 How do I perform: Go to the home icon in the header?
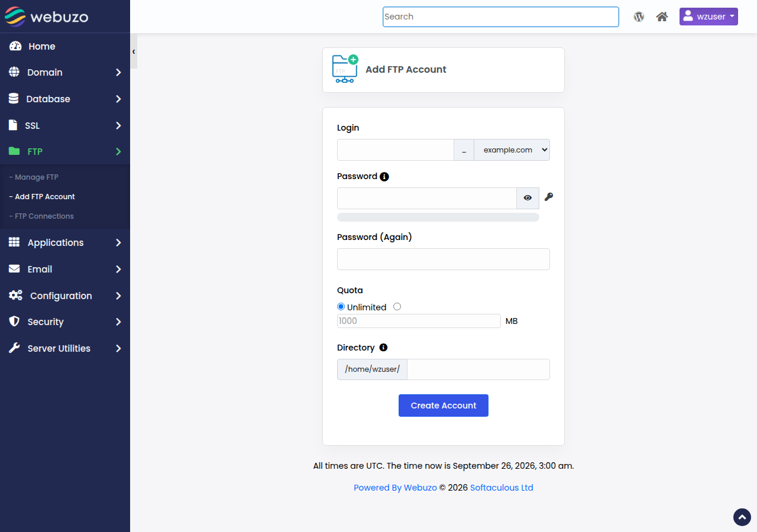click(x=662, y=17)
